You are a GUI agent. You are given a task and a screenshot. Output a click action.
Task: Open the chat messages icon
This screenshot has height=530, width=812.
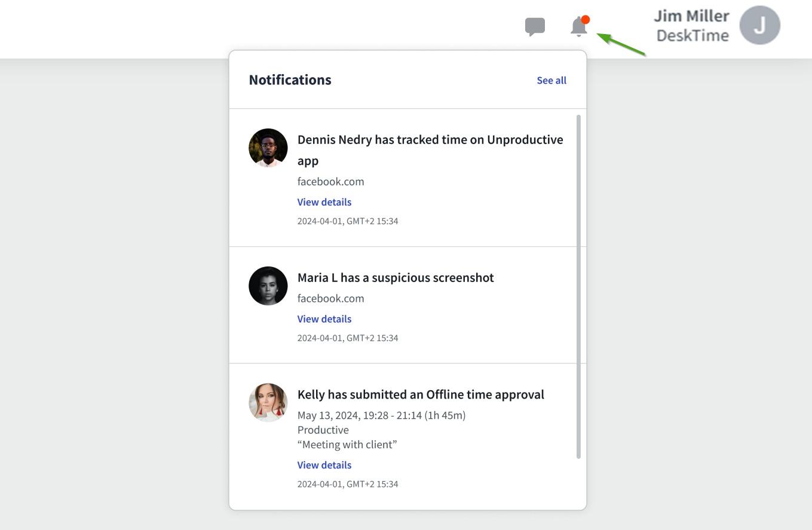click(535, 27)
